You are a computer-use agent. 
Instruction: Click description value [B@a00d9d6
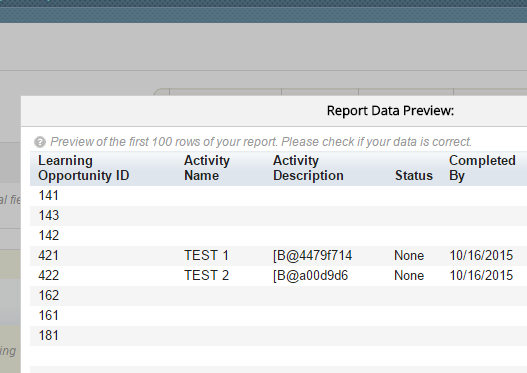coord(310,276)
